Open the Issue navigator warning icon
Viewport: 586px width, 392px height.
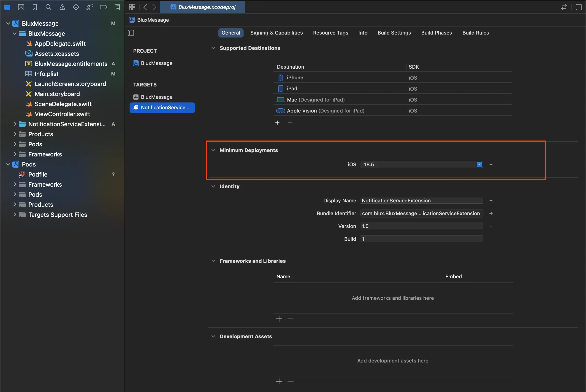pyautogui.click(x=62, y=7)
